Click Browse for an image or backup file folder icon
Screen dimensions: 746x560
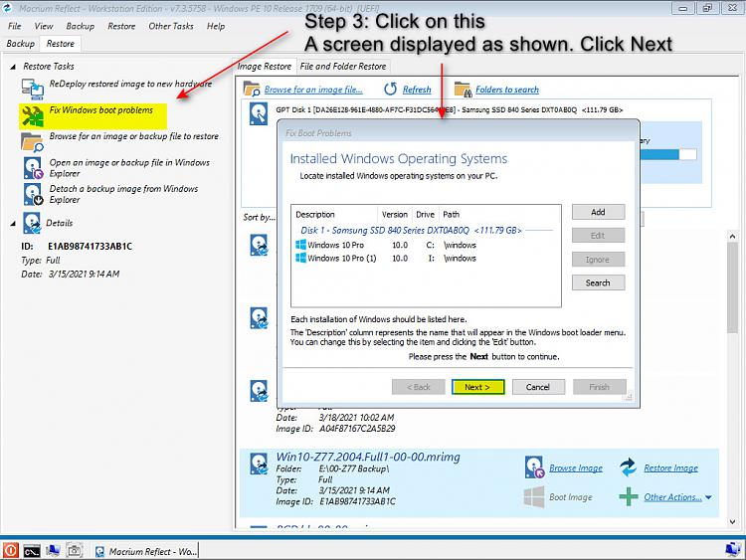[x=33, y=142]
